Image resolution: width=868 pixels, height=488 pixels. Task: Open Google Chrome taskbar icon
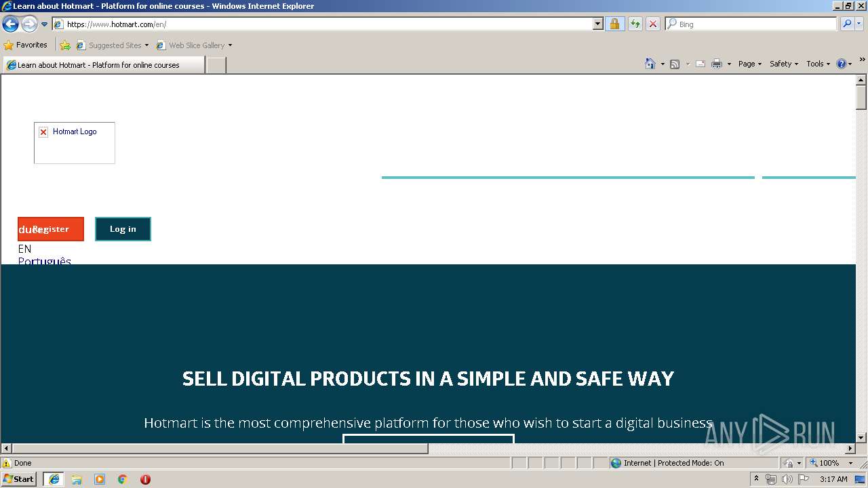(123, 479)
